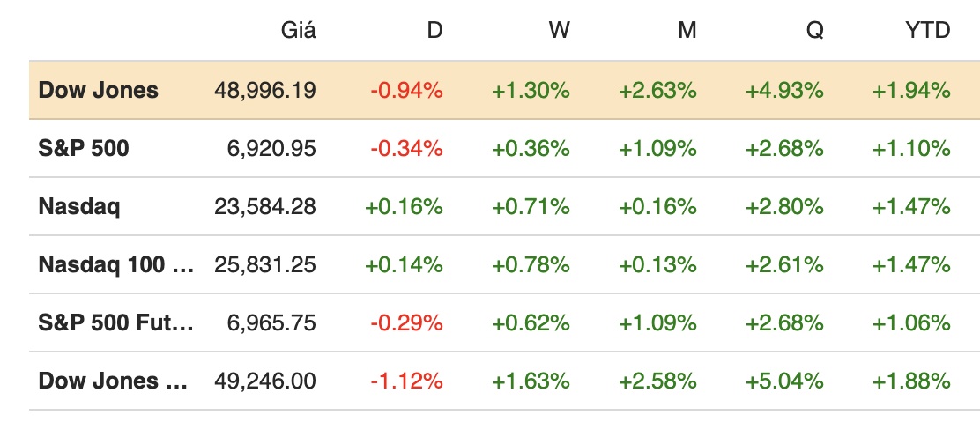
Task: Sort by the D daily column header
Action: (x=434, y=31)
